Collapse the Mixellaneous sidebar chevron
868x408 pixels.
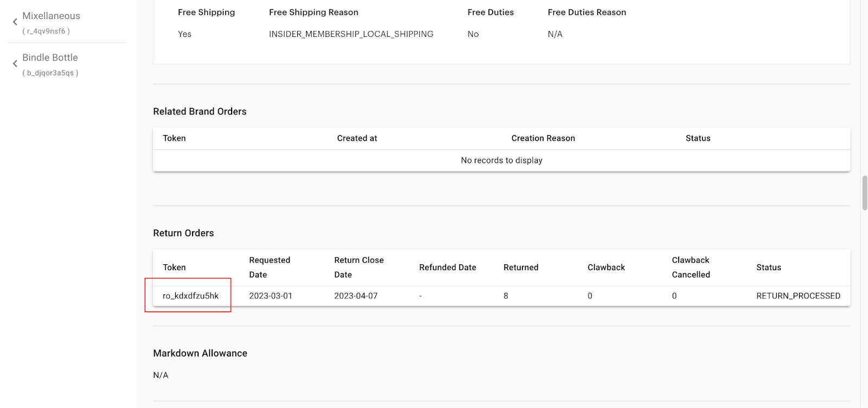pyautogui.click(x=15, y=22)
